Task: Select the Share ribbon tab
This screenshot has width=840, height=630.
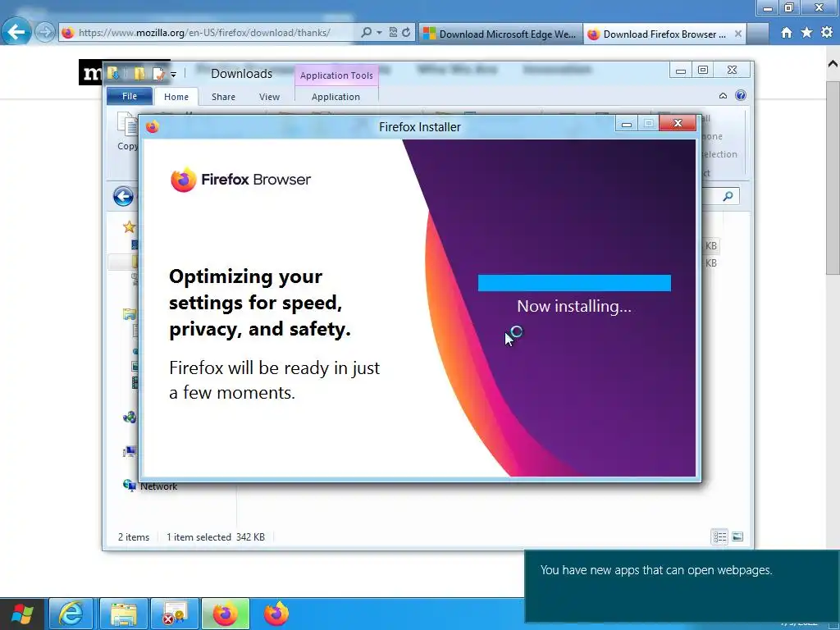Action: [223, 97]
